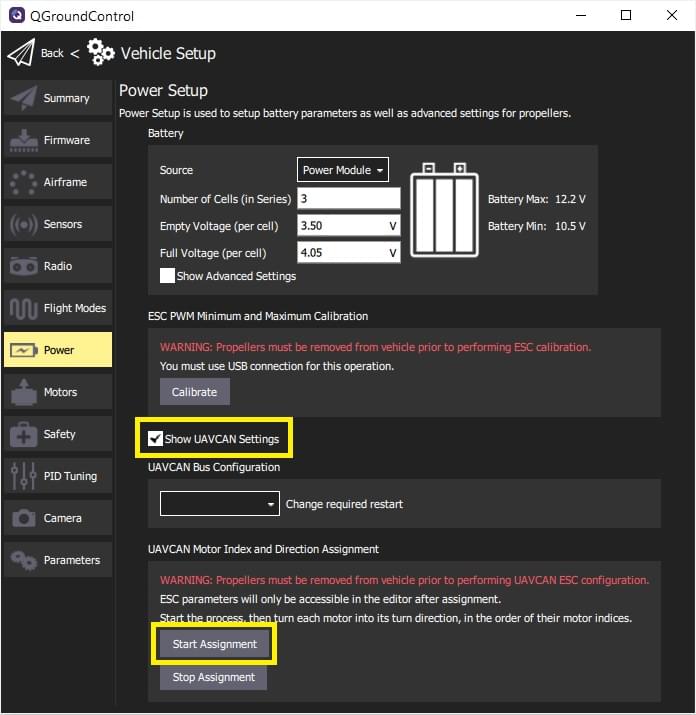Click the PID Tuning sliders icon
Viewport: 696px width, 715px height.
point(24,476)
